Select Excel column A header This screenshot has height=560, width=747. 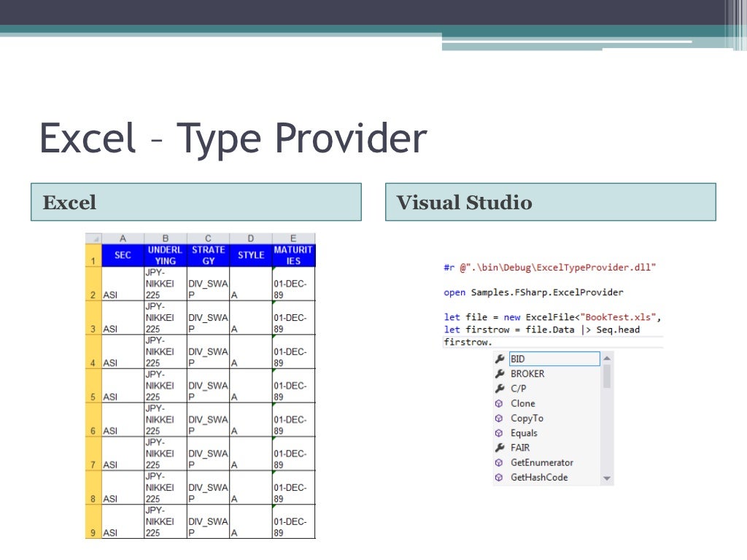123,238
